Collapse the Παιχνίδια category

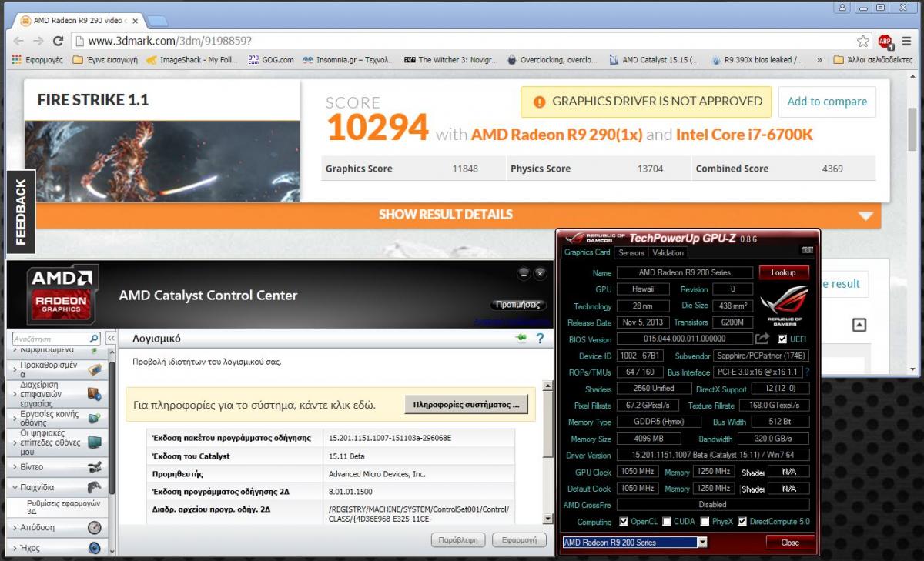point(15,487)
